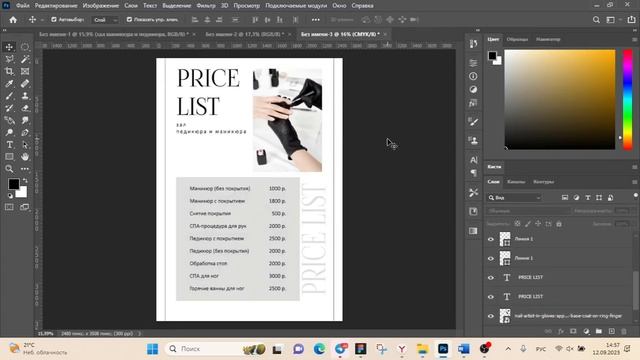The height and width of the screenshot is (360, 640).
Task: Toggle the Показать упр. элем. checkbox
Action: click(x=129, y=20)
